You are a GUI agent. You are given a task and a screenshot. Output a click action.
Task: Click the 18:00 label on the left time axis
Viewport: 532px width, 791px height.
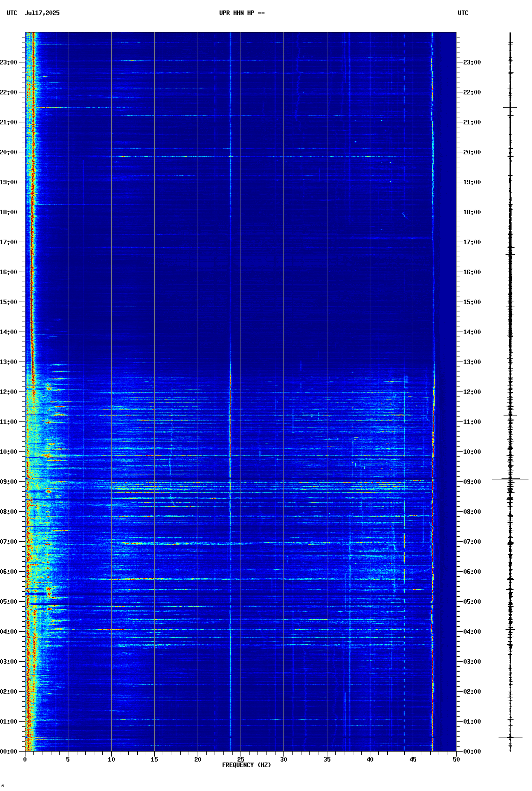(x=8, y=212)
